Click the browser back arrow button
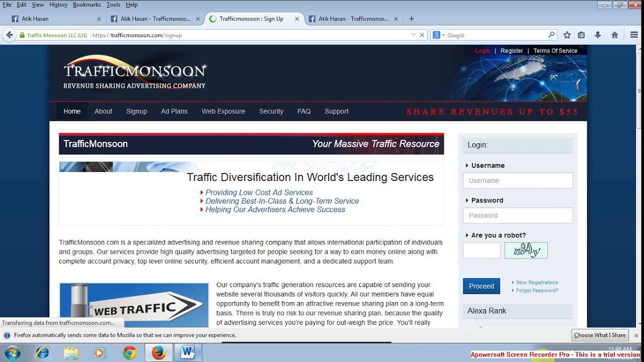Viewport: 644px width, 362px height. pos(9,35)
